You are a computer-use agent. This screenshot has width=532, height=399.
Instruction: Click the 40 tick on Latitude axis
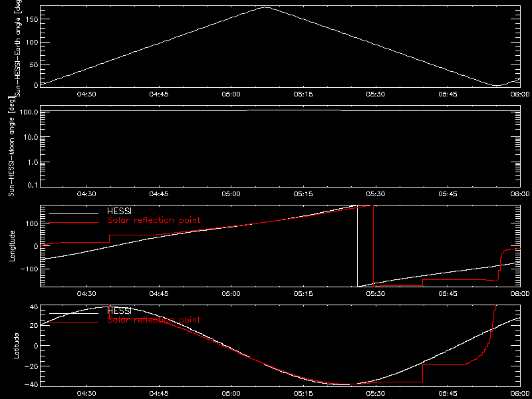click(34, 307)
